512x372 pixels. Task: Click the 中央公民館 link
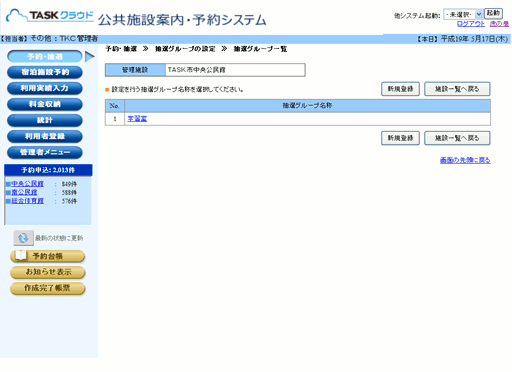pyautogui.click(x=27, y=184)
